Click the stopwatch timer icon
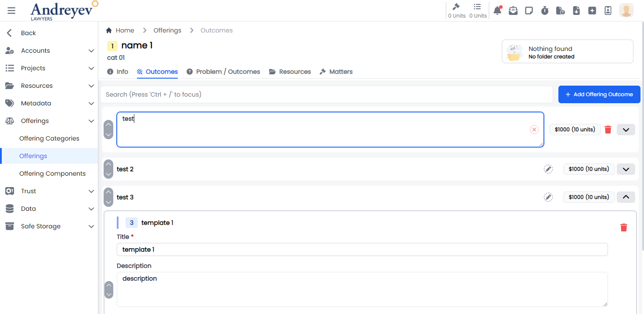Image resolution: width=644 pixels, height=314 pixels. click(545, 11)
